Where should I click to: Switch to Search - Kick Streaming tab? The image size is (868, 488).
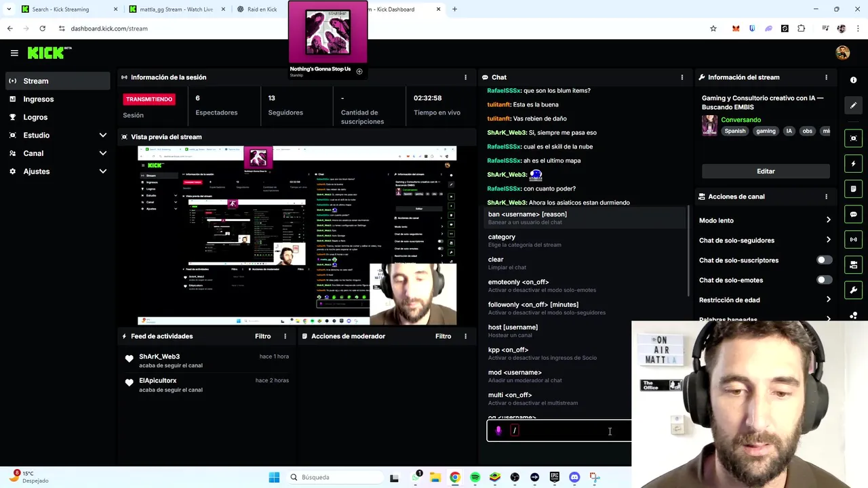[x=68, y=9]
